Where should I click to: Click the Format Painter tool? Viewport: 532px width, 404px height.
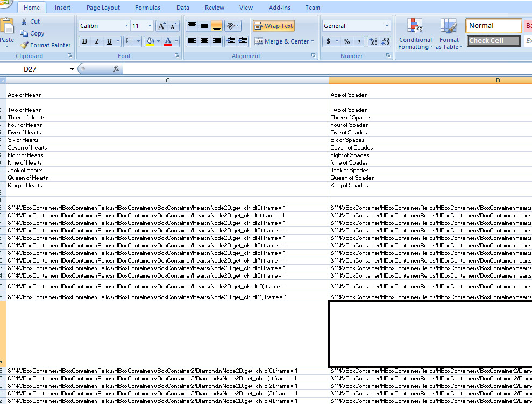pos(45,45)
